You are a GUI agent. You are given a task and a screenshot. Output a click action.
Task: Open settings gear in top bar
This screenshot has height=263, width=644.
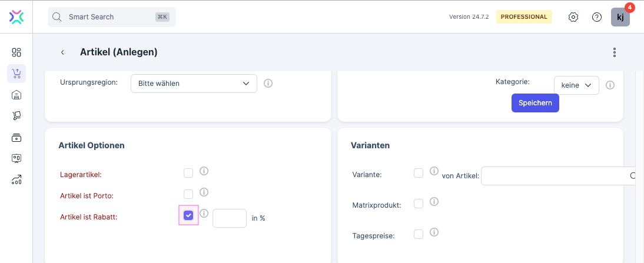tap(573, 17)
